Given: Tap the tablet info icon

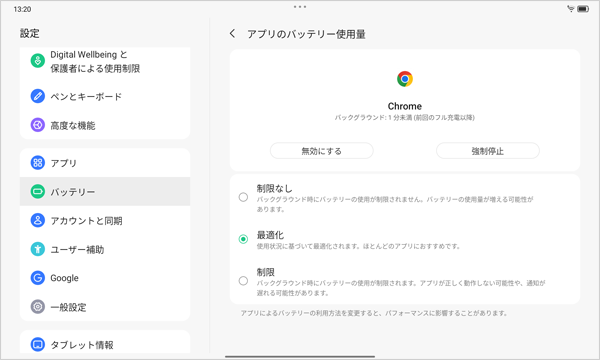Looking at the screenshot, I should [x=38, y=344].
